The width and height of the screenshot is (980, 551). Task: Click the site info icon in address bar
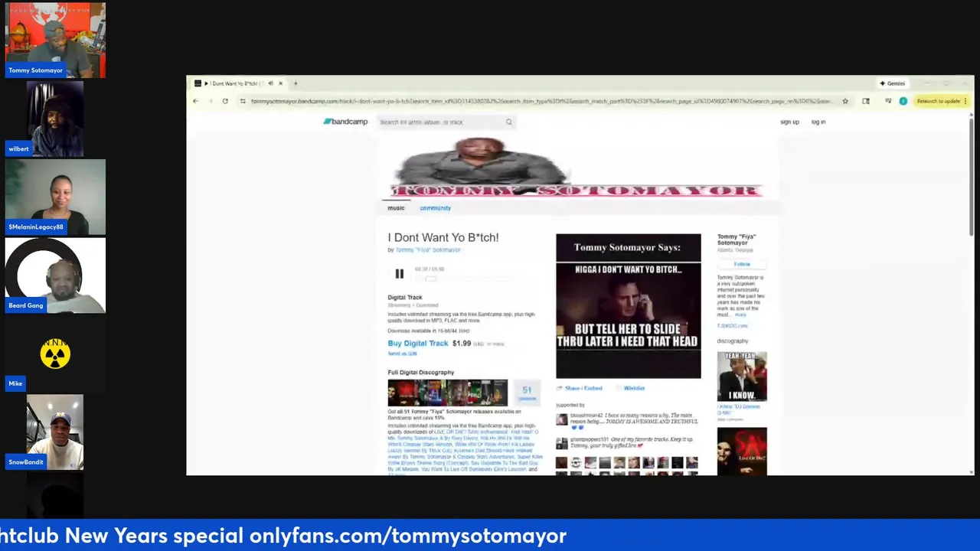click(243, 101)
